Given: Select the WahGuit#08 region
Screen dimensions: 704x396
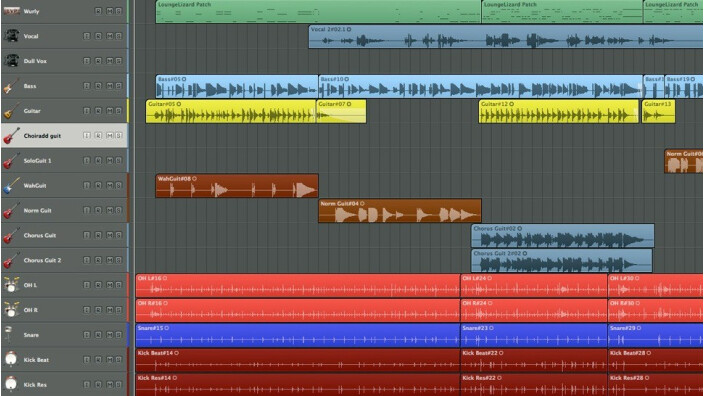Looking at the screenshot, I should pos(237,186).
